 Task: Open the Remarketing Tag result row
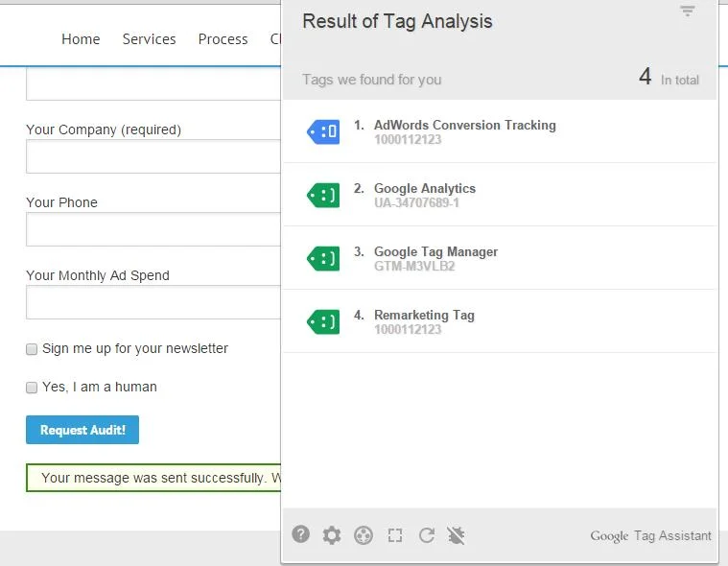(499, 321)
